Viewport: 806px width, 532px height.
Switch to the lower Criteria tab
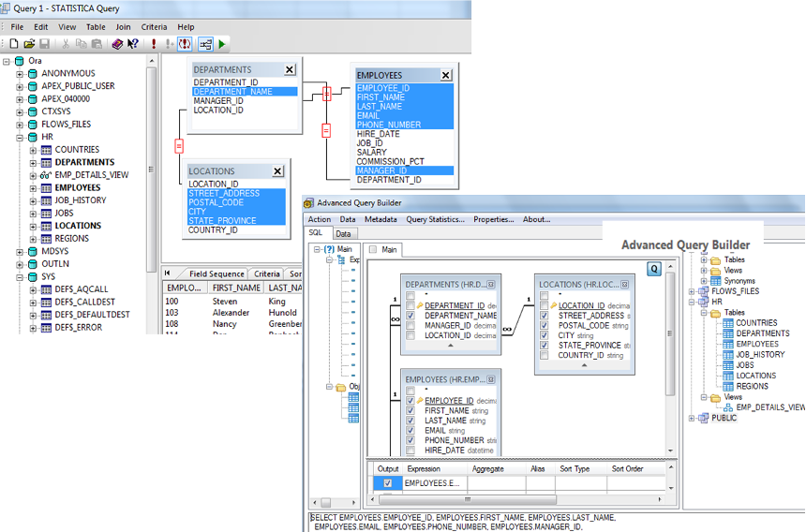pos(267,273)
